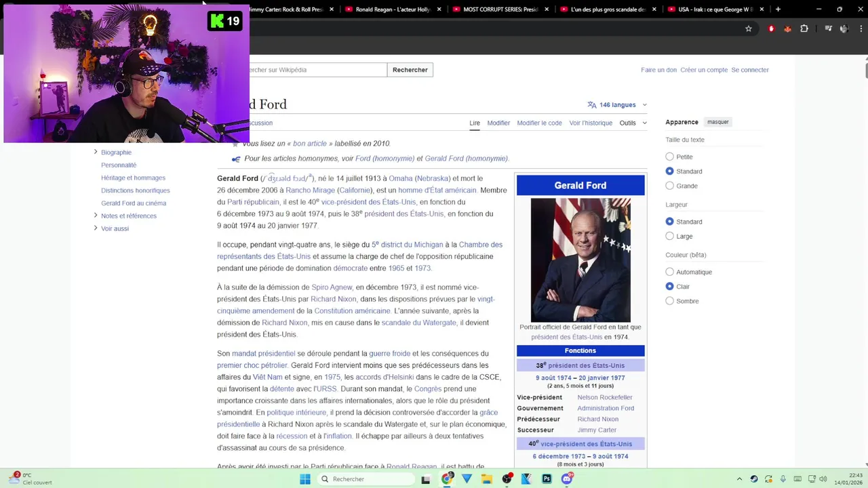868x488 pixels.
Task: Open Voir l'historique tab
Action: [591, 123]
